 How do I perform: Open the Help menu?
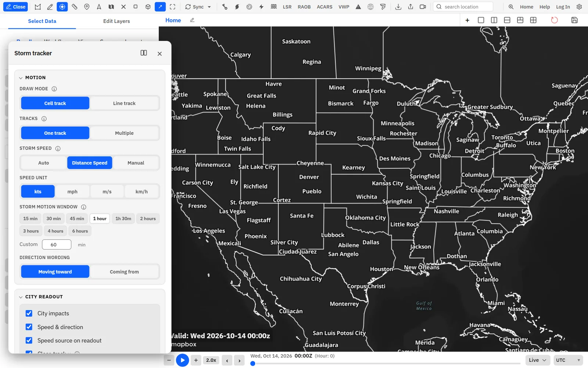(545, 7)
